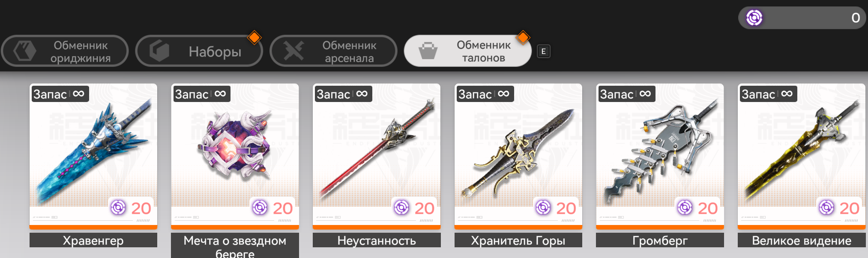Click the Неустанность name label
The height and width of the screenshot is (258, 868).
[x=377, y=240]
